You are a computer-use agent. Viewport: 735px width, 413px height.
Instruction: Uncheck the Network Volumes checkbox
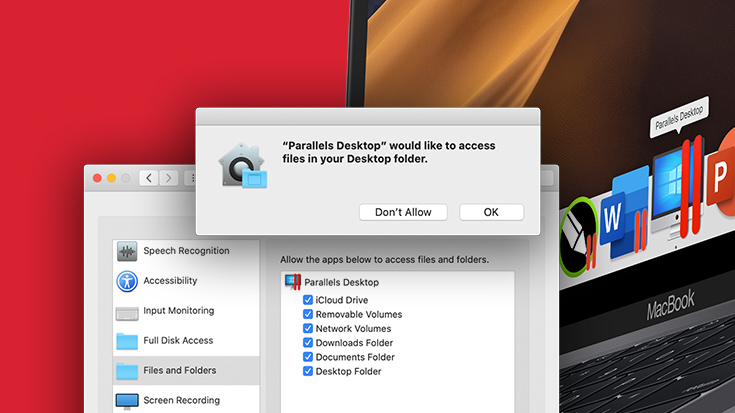pos(308,328)
